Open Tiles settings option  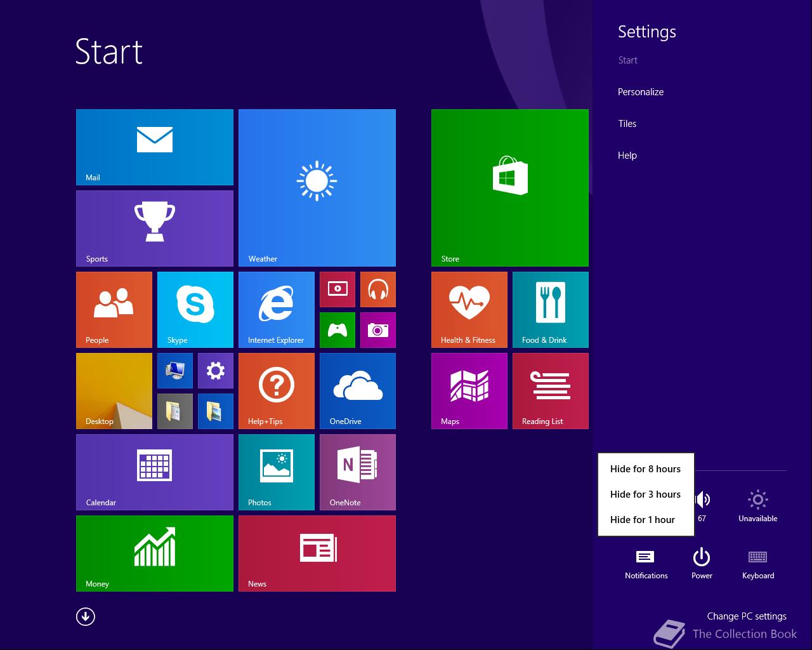click(x=627, y=124)
